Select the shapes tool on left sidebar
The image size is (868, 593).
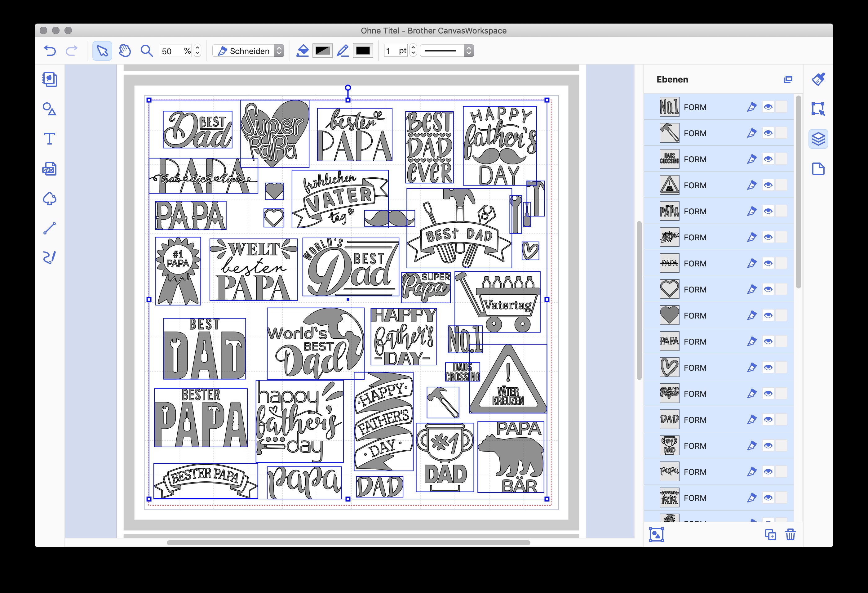(x=50, y=110)
